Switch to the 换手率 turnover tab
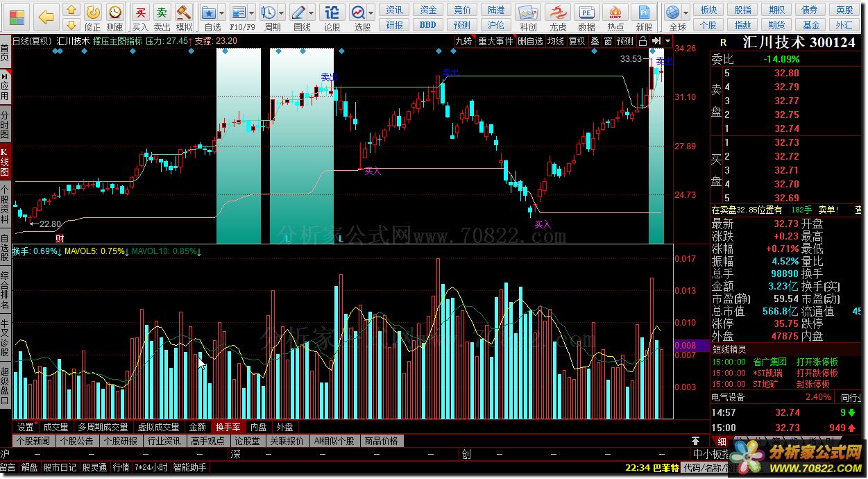This screenshot has width=868, height=479. [x=228, y=427]
